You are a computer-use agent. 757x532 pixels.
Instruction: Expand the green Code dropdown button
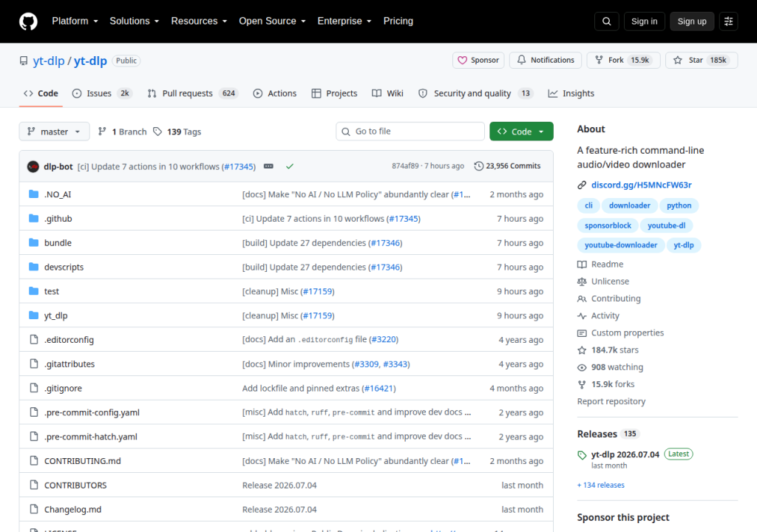tap(521, 132)
